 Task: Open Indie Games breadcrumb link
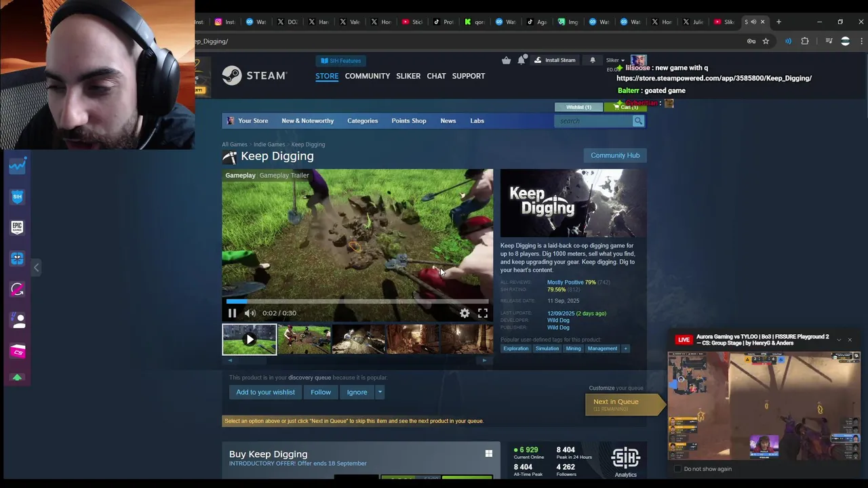[269, 144]
